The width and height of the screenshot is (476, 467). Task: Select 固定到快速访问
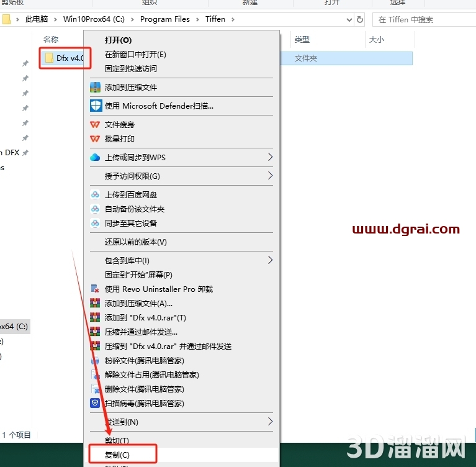tap(131, 69)
